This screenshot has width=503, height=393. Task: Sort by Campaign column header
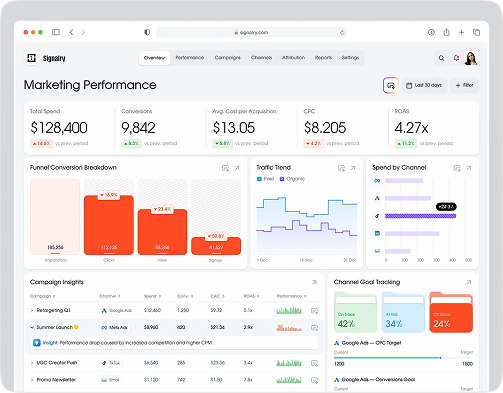pyautogui.click(x=42, y=296)
